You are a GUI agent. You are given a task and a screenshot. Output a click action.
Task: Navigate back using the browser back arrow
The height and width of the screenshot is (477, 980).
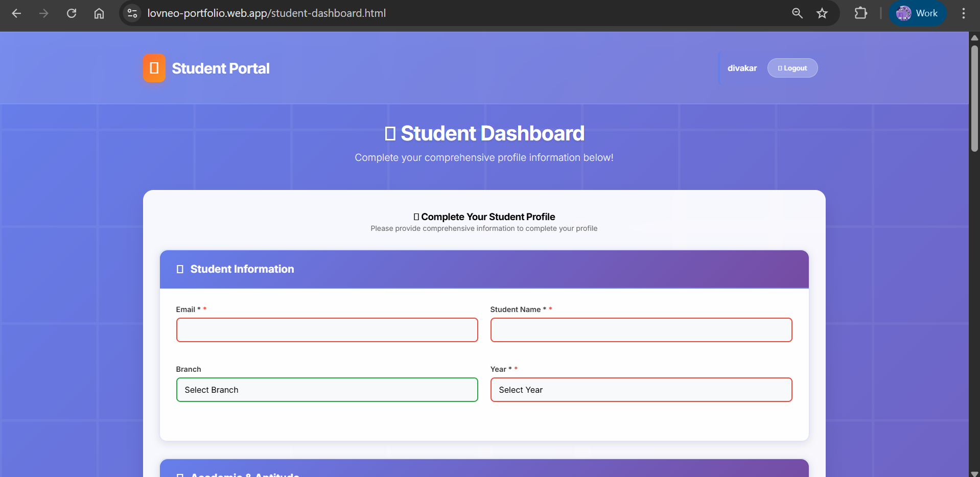(x=17, y=13)
